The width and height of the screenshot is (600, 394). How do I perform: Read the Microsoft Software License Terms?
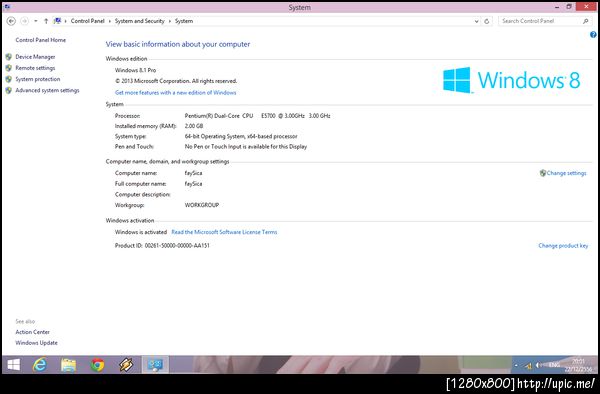224,232
